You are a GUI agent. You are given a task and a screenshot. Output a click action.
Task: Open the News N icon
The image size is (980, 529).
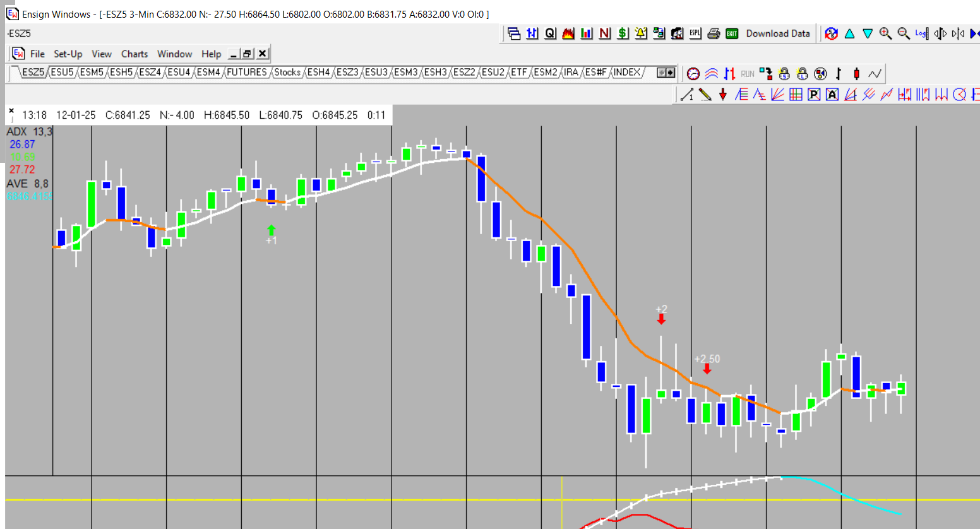click(x=605, y=33)
